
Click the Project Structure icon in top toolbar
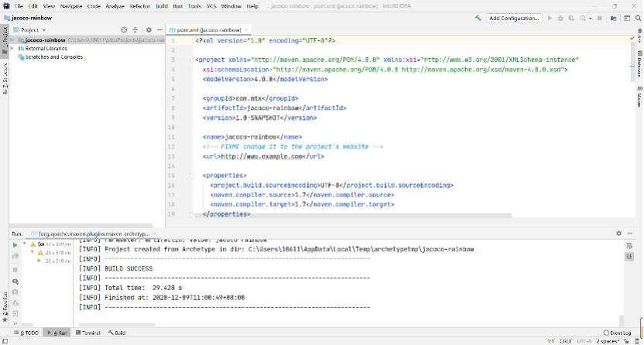coord(611,18)
